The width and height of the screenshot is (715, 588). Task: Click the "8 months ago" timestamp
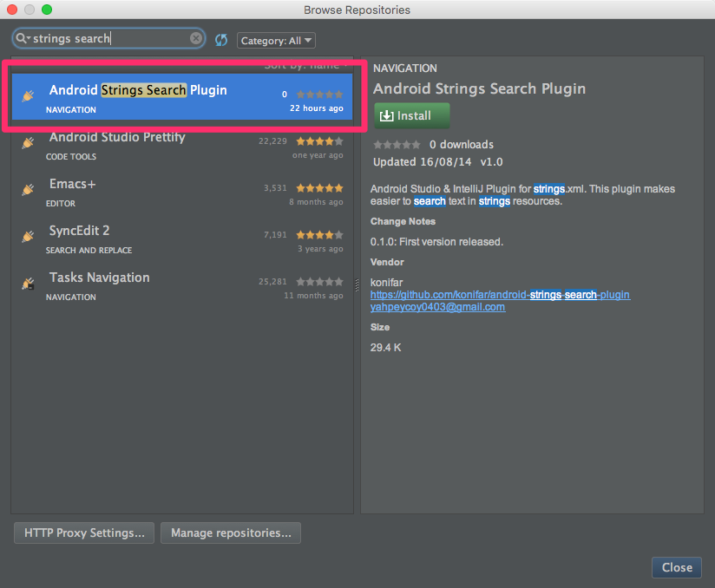pyautogui.click(x=316, y=202)
